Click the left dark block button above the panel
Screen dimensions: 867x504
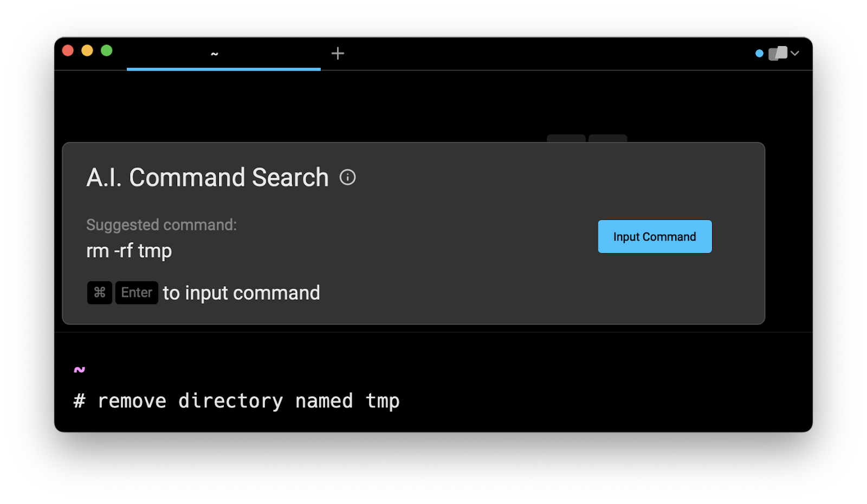(x=566, y=138)
